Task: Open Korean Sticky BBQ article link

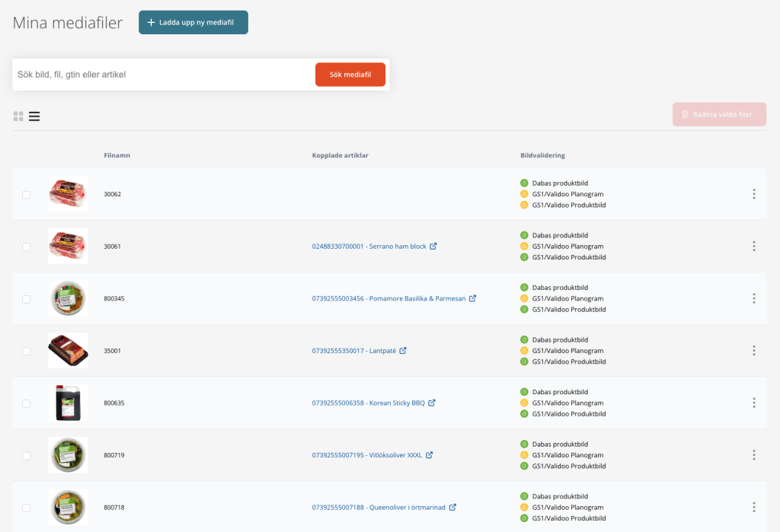Action: click(369, 403)
